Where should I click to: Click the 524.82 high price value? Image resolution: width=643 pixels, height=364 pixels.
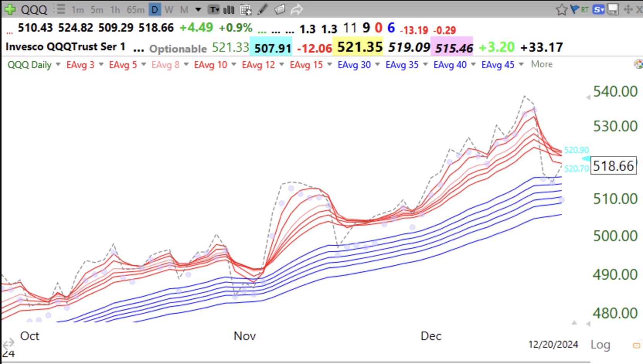point(75,28)
